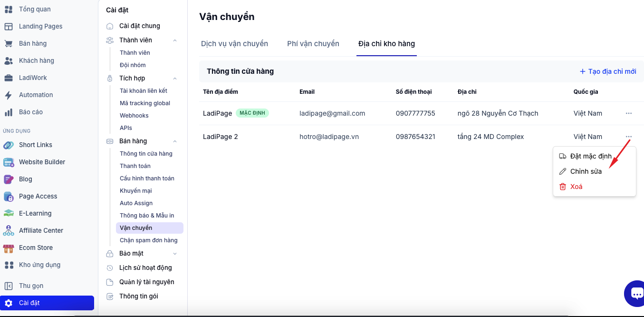Image resolution: width=644 pixels, height=317 pixels.
Task: Click phone number 0987654321
Action: (415, 137)
